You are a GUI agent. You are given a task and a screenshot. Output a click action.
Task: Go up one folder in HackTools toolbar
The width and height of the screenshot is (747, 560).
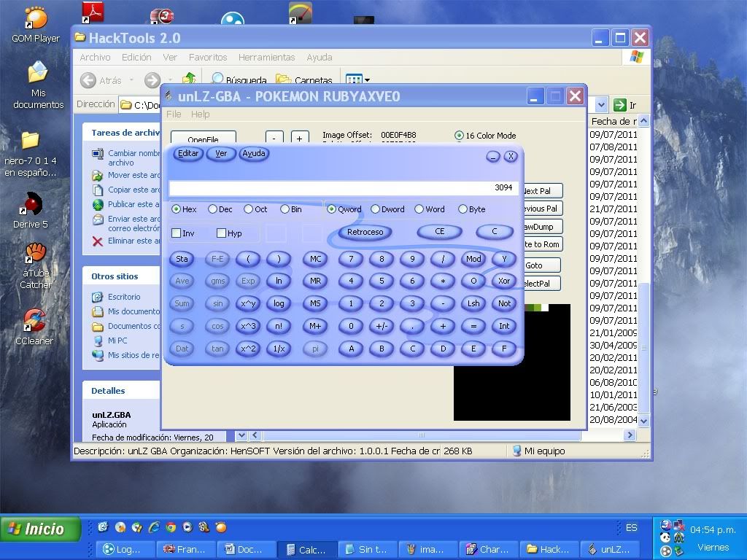coord(189,79)
